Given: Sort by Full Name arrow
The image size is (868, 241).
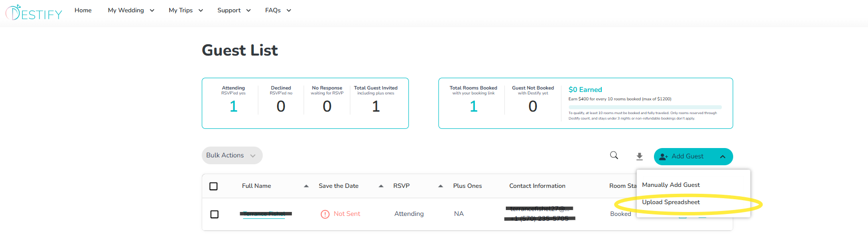Looking at the screenshot, I should click(306, 186).
